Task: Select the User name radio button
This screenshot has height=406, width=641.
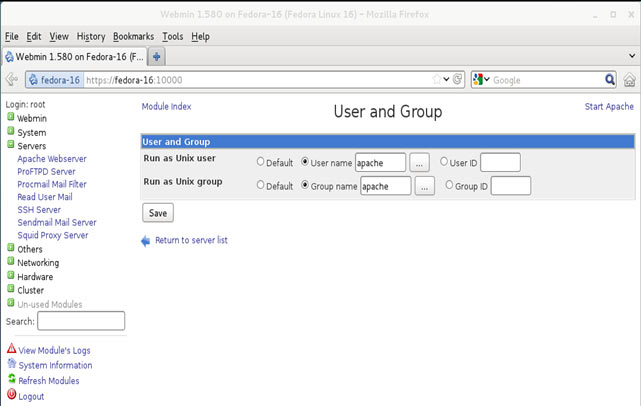Action: pyautogui.click(x=305, y=162)
